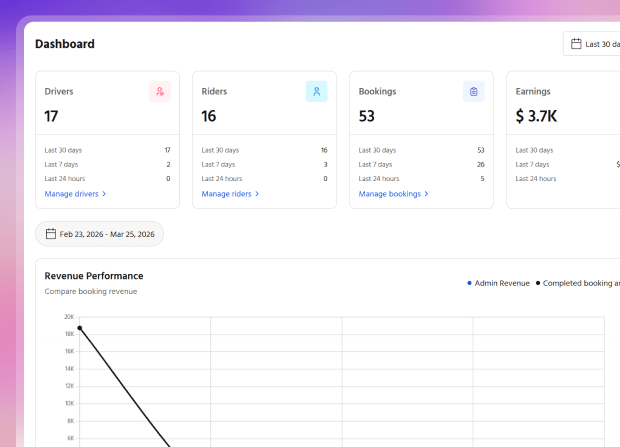620x447 pixels.
Task: Click chevron next to Manage riders
Action: click(x=257, y=194)
